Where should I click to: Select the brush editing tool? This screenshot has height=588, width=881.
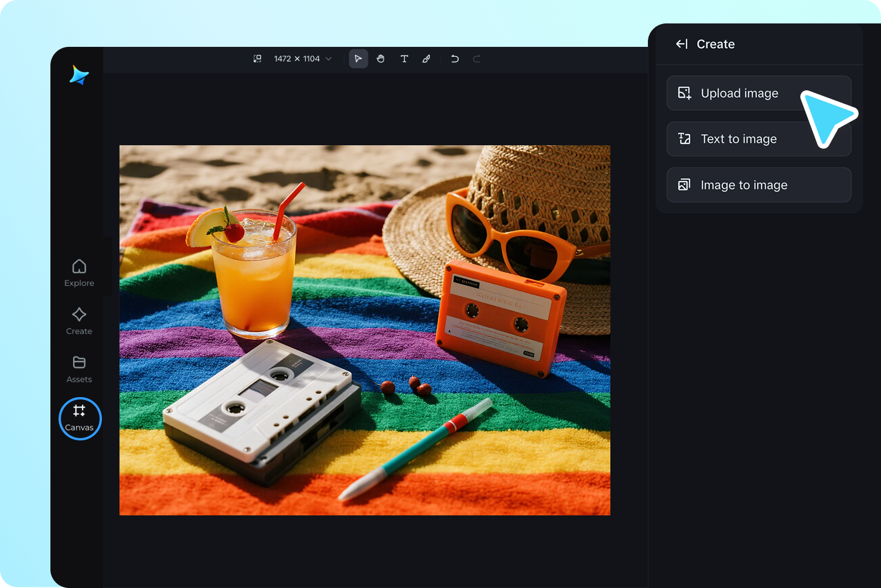click(x=426, y=59)
